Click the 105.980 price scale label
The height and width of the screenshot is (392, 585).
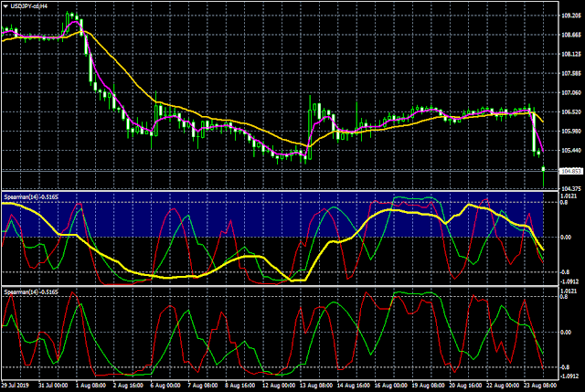pos(571,131)
